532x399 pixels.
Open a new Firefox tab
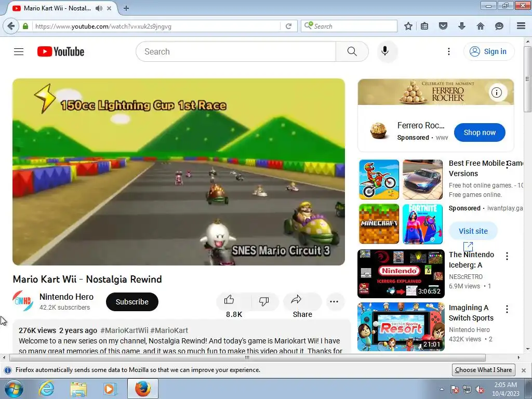(126, 8)
